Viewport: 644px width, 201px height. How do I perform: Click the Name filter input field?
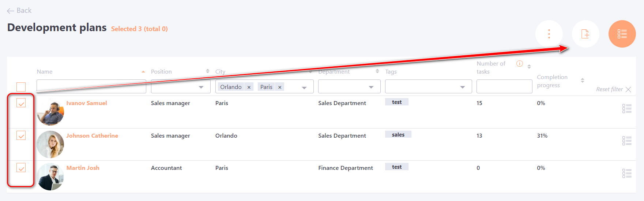pos(91,87)
